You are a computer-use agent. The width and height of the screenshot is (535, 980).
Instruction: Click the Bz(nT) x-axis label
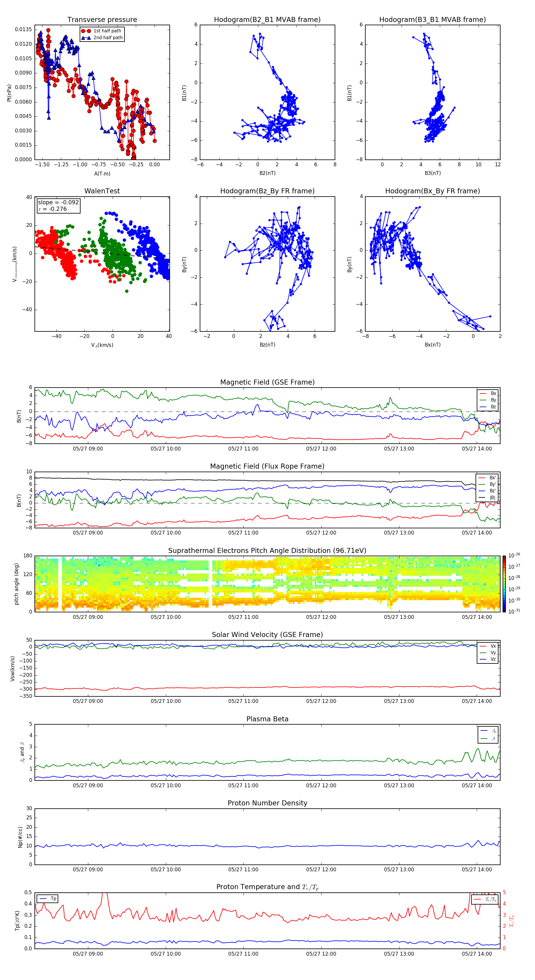[x=267, y=345]
